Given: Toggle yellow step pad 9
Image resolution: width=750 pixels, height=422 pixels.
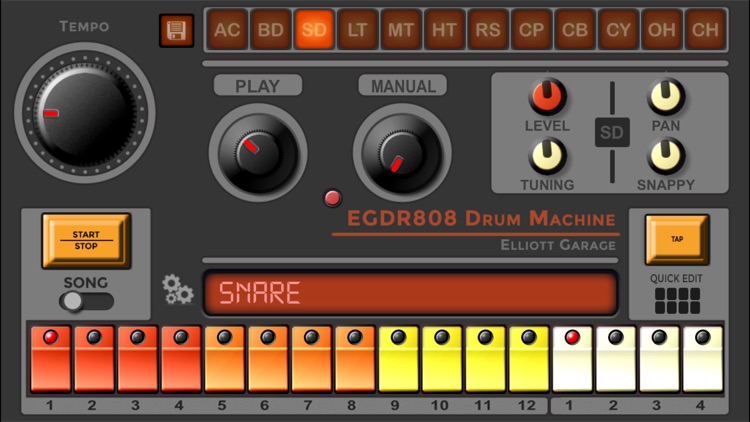Looking at the screenshot, I should (398, 359).
